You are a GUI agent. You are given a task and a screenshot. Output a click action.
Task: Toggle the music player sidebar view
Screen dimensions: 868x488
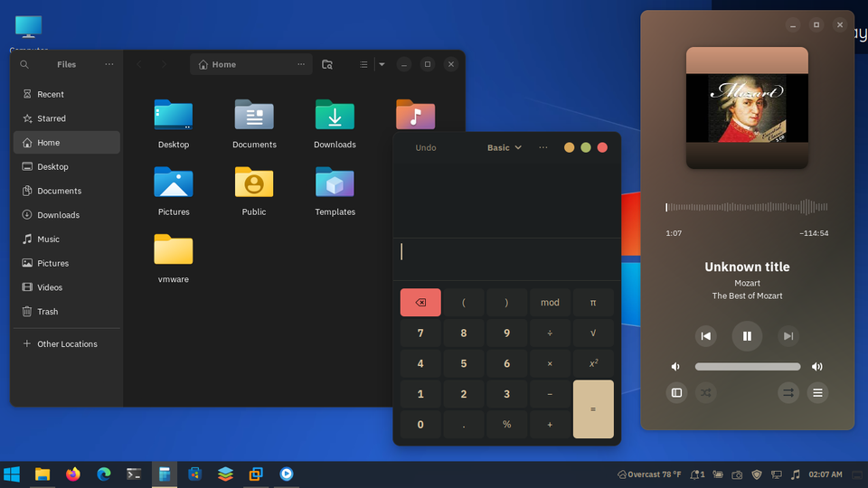click(x=676, y=393)
